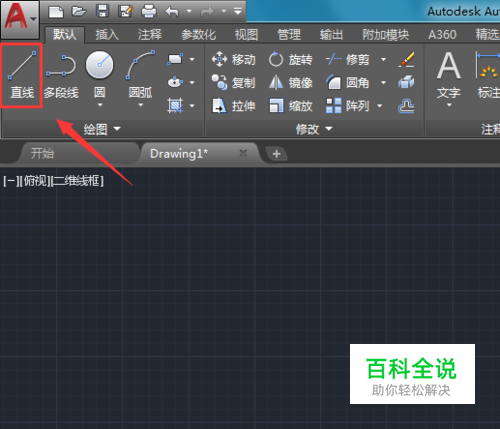Screen dimensions: 500x429
Task: Expand the 圆 circle options arrow
Action: 100,105
